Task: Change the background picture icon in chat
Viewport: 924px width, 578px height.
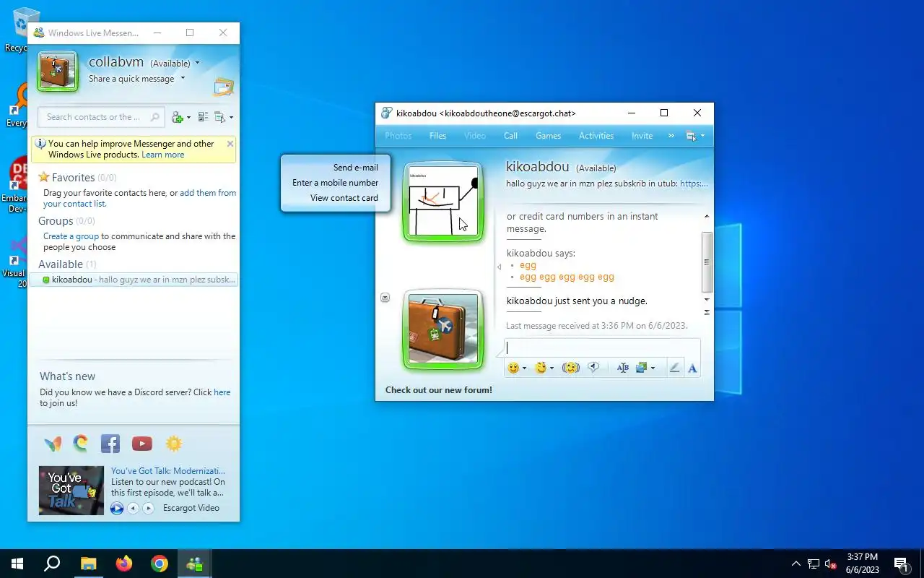Action: pos(641,368)
